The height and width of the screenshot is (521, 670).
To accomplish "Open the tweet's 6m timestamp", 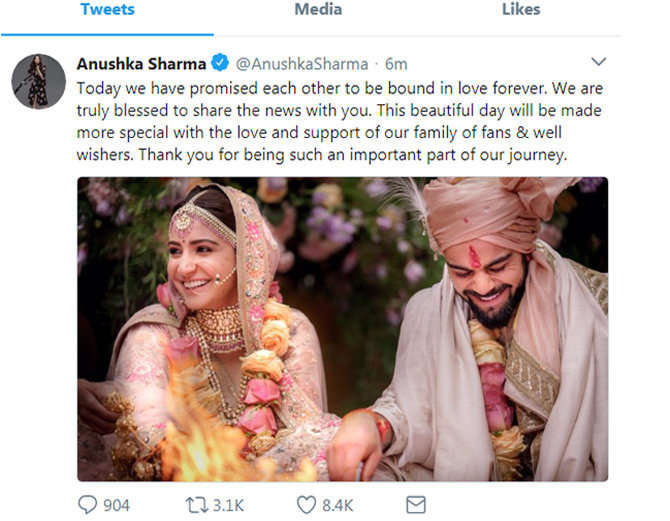I will 398,63.
